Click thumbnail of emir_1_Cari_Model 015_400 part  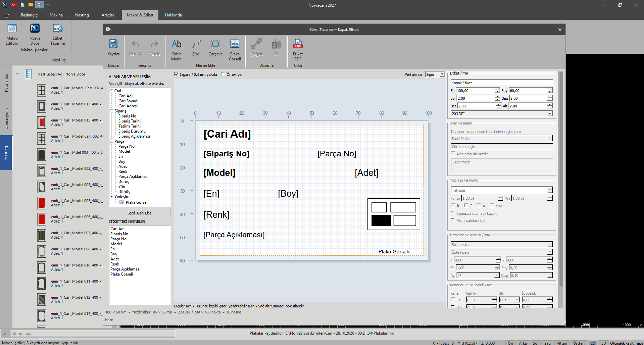(x=42, y=122)
